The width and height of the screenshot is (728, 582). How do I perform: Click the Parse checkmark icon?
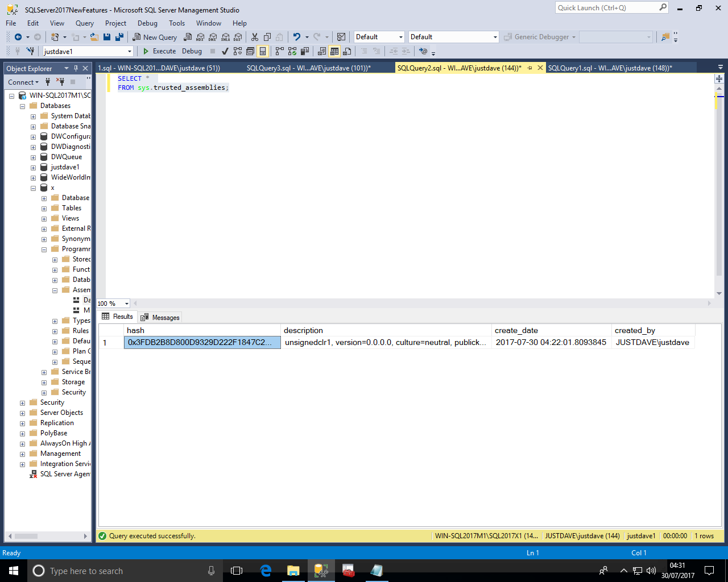coord(225,51)
